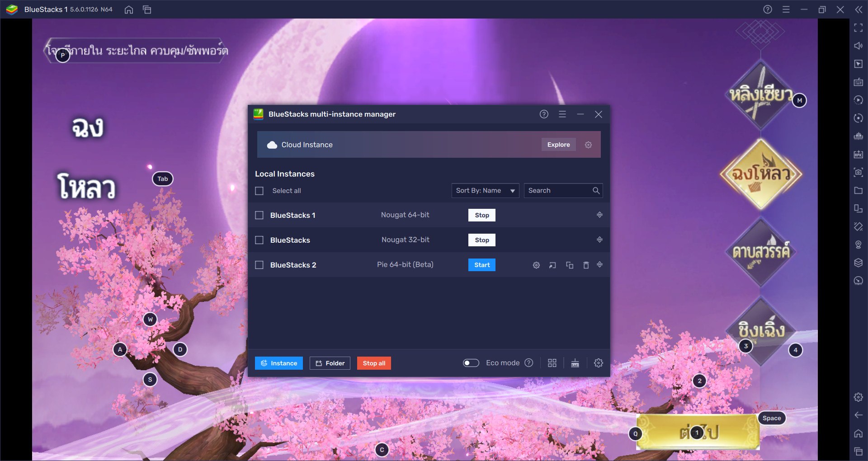Check the Select all checkbox
868x461 pixels.
(259, 191)
